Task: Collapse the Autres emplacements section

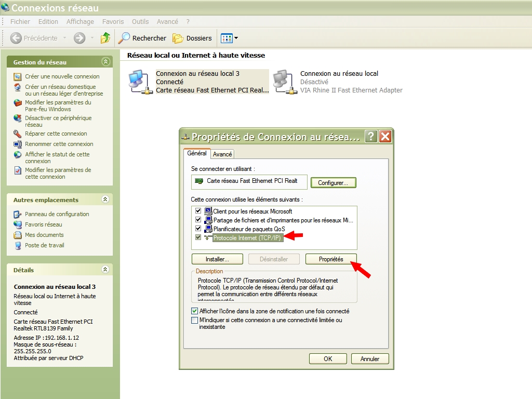Action: tap(105, 199)
